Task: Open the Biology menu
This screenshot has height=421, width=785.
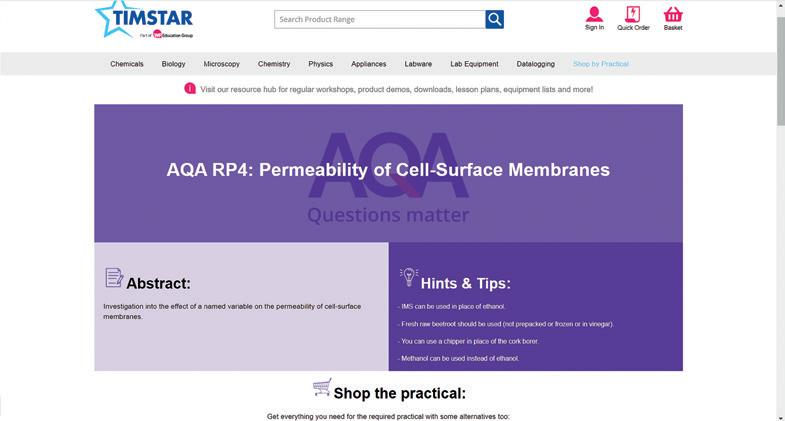Action: (173, 64)
